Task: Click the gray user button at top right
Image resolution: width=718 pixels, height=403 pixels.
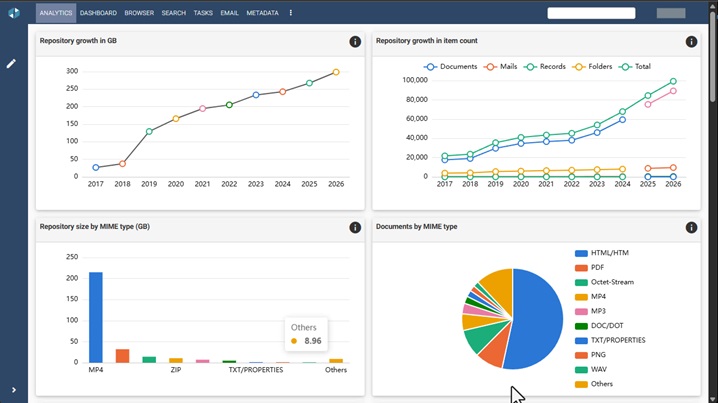Action: (x=671, y=13)
